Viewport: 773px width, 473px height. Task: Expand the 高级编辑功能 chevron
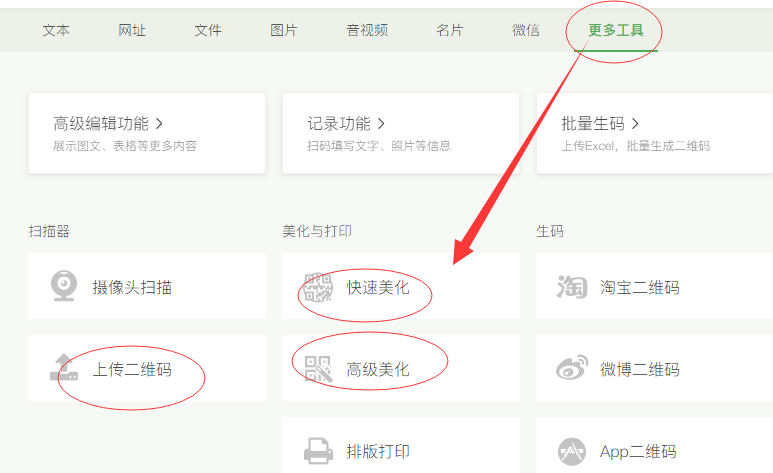(159, 123)
